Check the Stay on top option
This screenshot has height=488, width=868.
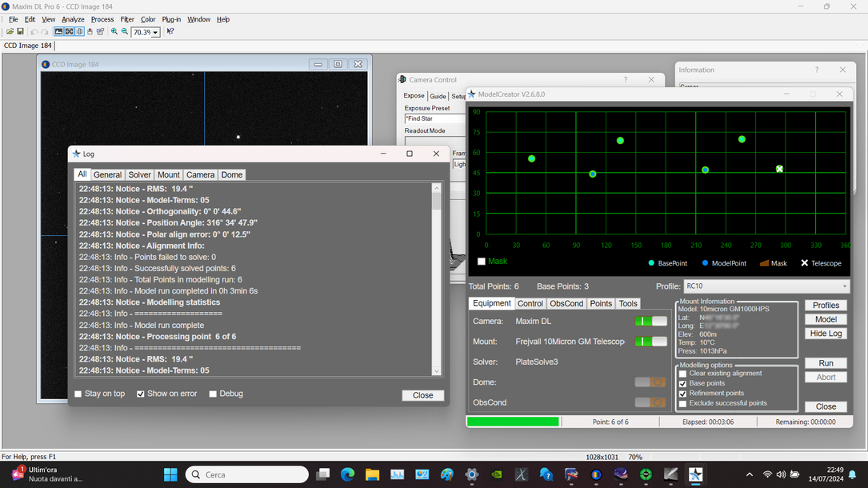pyautogui.click(x=78, y=394)
